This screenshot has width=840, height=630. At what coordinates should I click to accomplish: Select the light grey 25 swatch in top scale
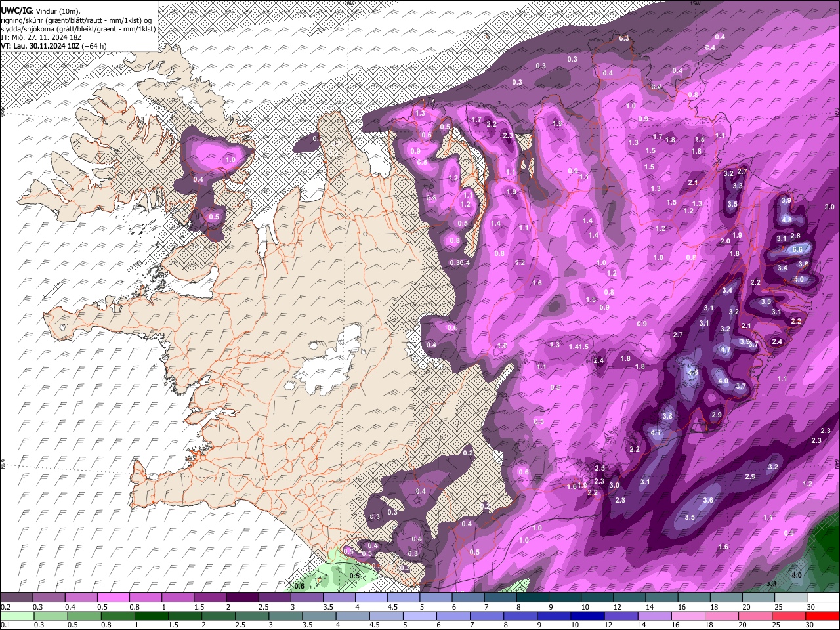click(x=789, y=598)
